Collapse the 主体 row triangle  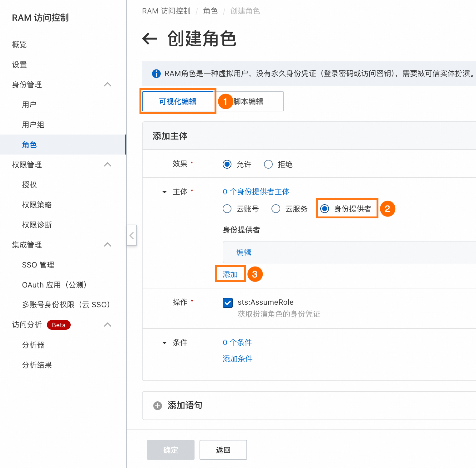pyautogui.click(x=165, y=192)
